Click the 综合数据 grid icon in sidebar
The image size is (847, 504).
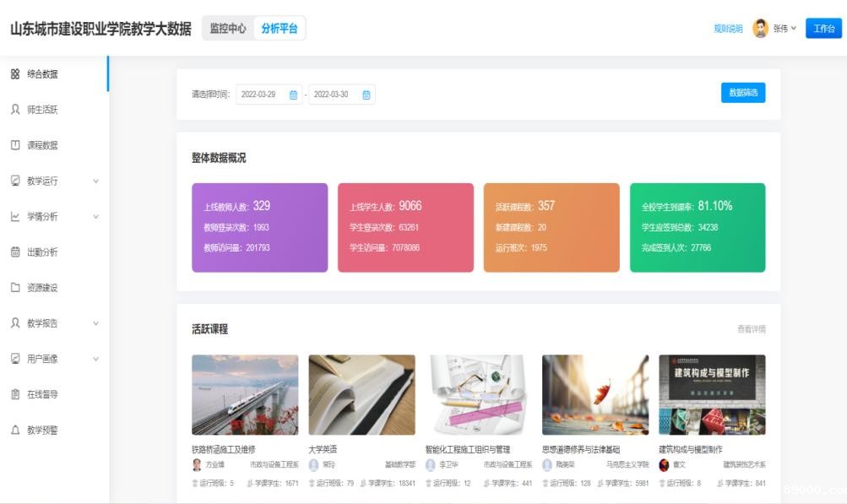(x=15, y=74)
